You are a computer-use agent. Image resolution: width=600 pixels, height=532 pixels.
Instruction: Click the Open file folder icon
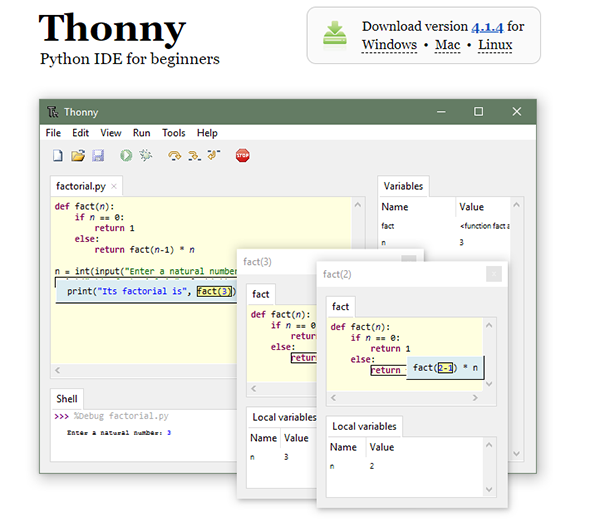[78, 156]
